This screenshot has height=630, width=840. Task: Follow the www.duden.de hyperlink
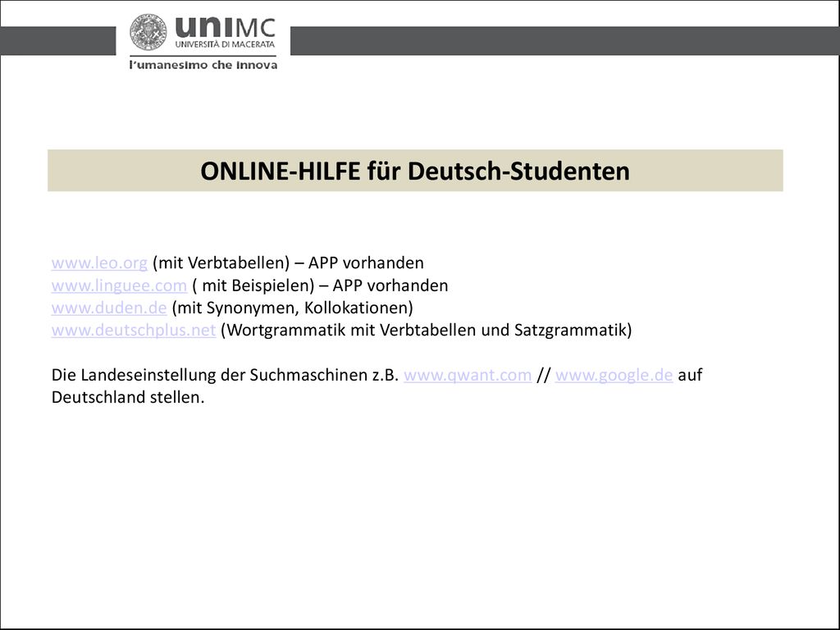click(x=109, y=308)
